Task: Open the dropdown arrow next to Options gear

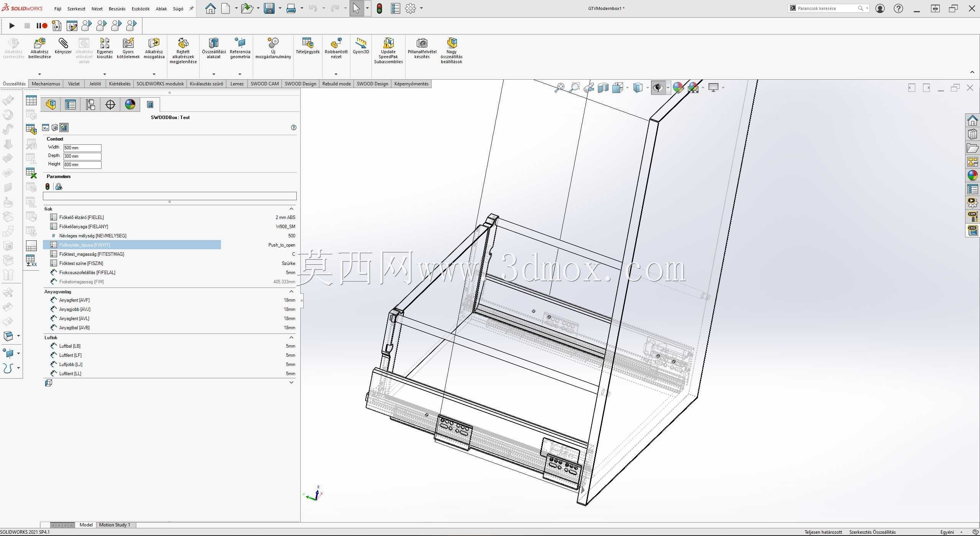Action: [421, 8]
